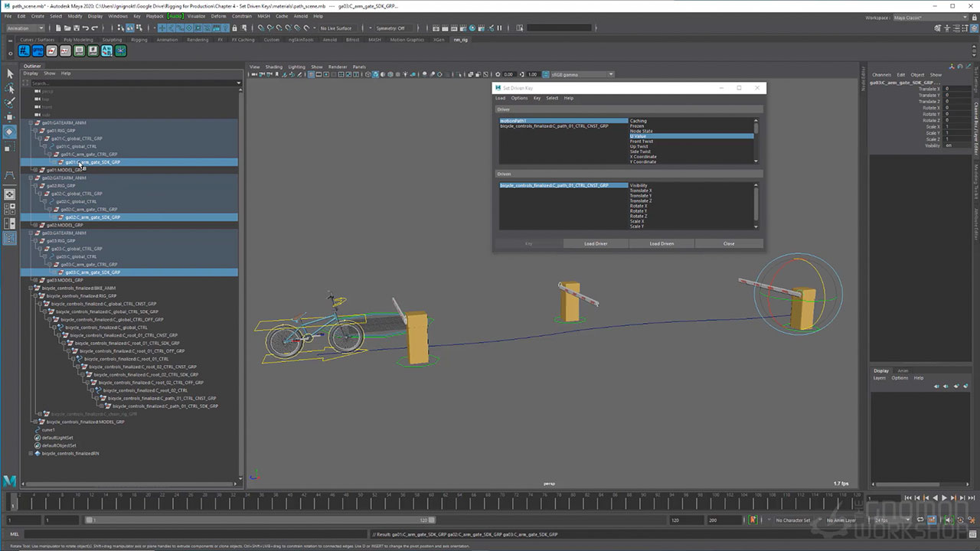Expand the bicycle_controls_finalizedRN node
The image size is (980, 551).
coord(31,454)
